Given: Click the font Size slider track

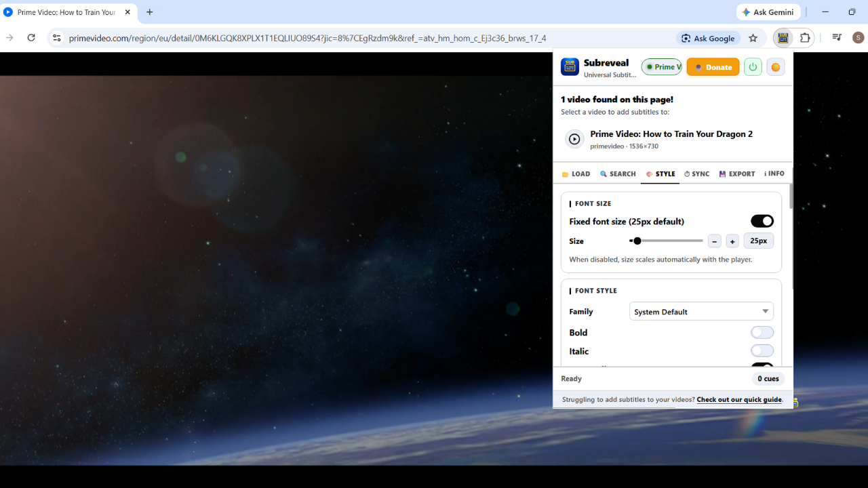Looking at the screenshot, I should (666, 241).
